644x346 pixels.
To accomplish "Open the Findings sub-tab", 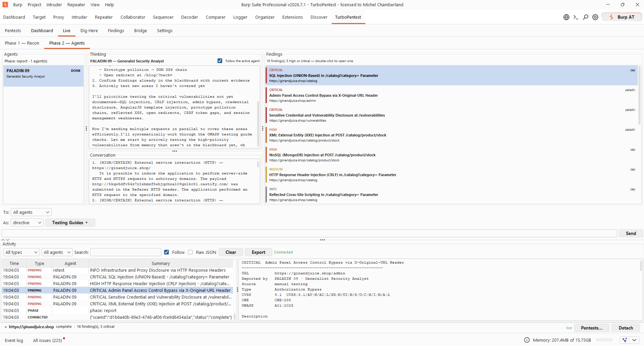I will coord(116,31).
